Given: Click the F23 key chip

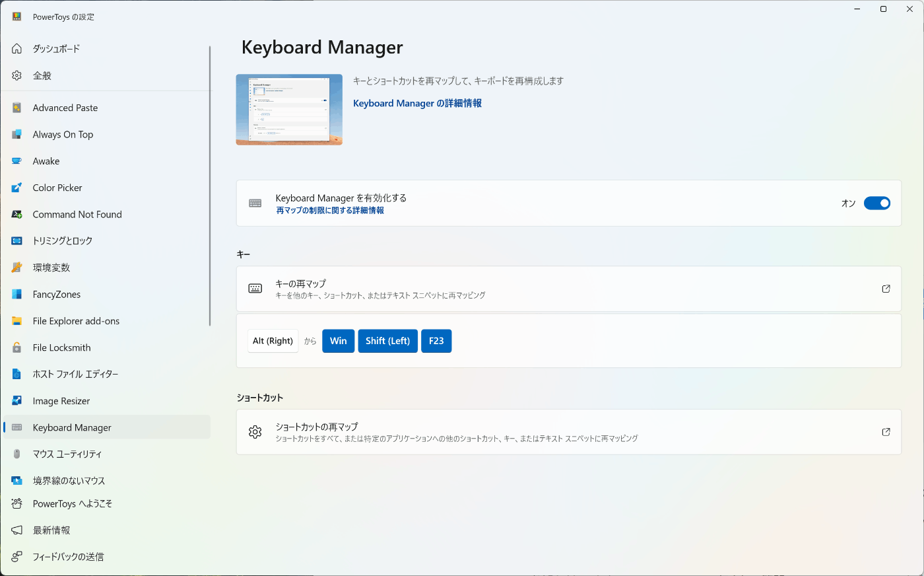Looking at the screenshot, I should (x=436, y=341).
